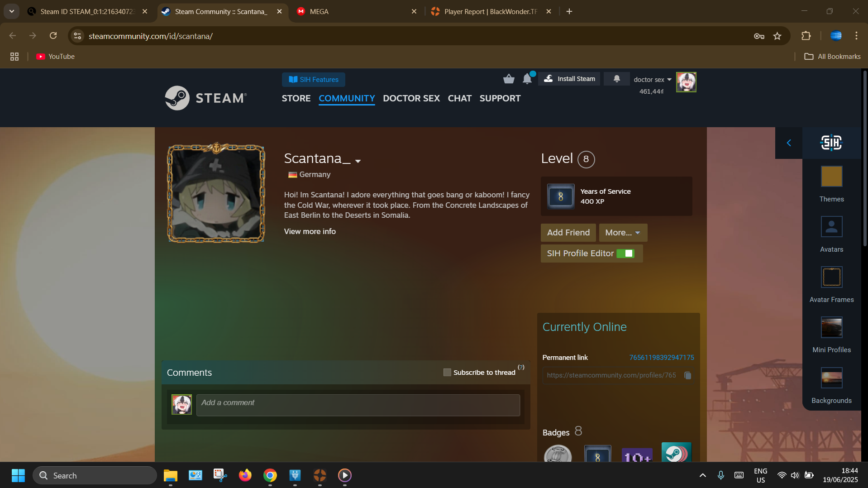Click the Steam logo badge icon
This screenshot has height=488, width=868.
click(x=676, y=452)
